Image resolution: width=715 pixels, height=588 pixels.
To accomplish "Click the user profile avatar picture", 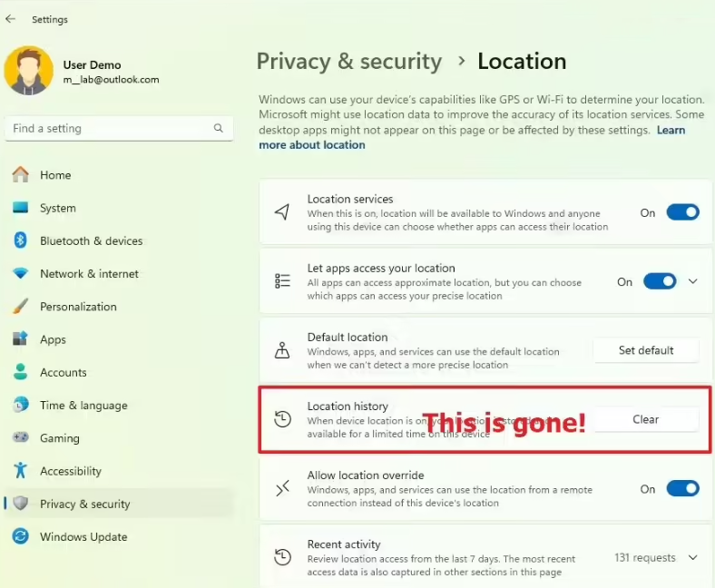I will [x=29, y=71].
